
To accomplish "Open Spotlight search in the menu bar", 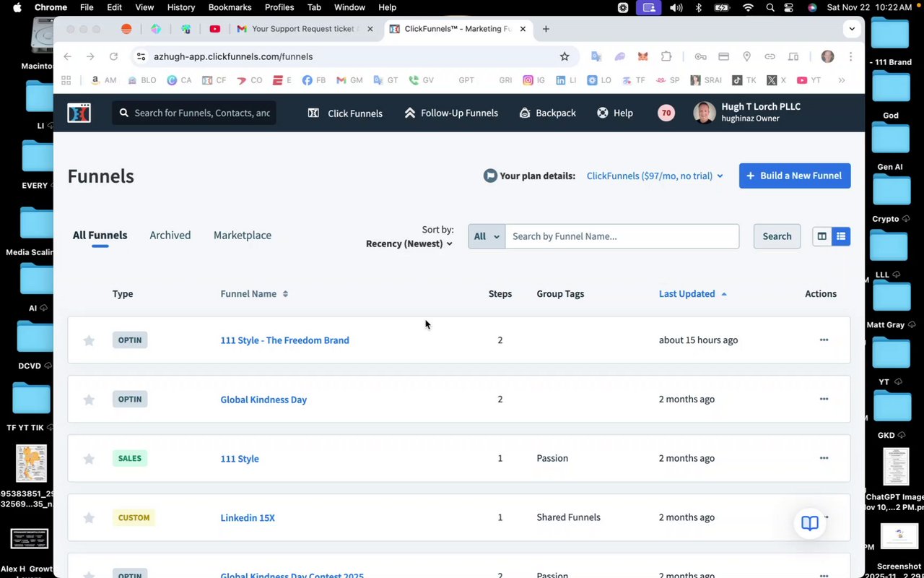I will (771, 7).
